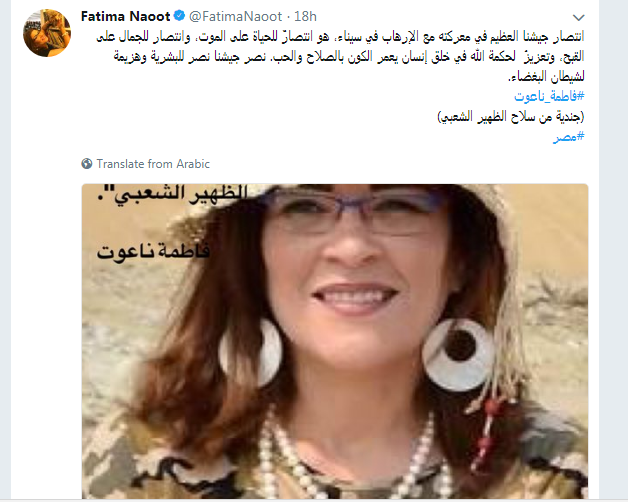
Task: Click the parenthesized جندية من سلاح line
Action: pyautogui.click(x=511, y=117)
